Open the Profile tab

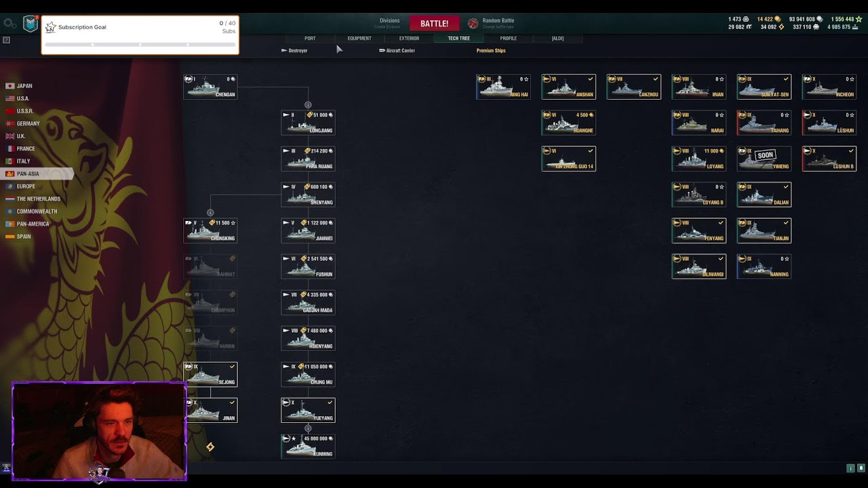[509, 39]
